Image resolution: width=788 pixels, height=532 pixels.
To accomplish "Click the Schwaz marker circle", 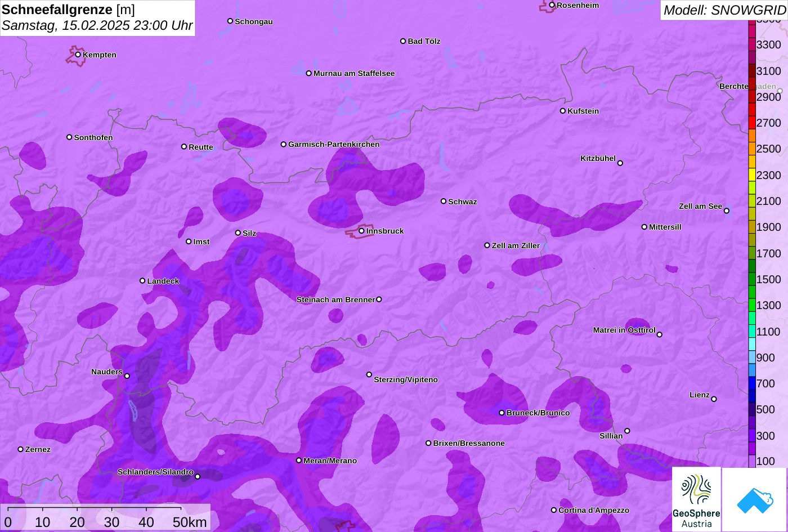I will tap(444, 201).
